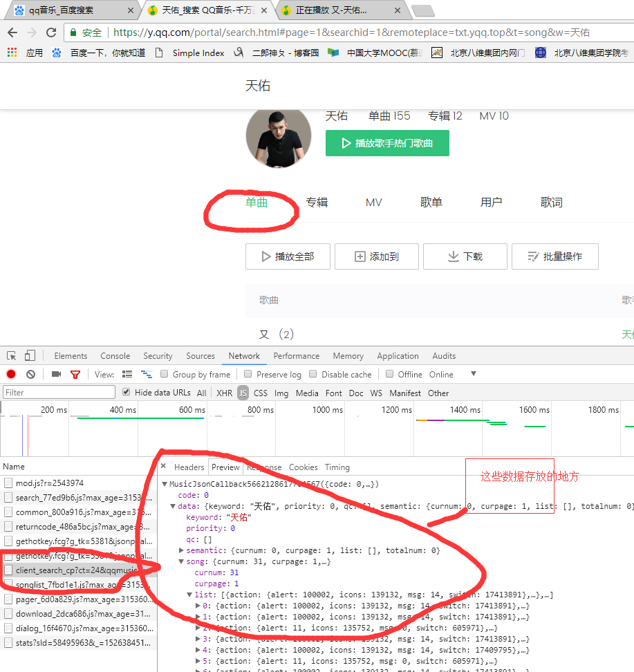Open the Sources panel in DevTools
The height and width of the screenshot is (672, 634).
pos(201,356)
